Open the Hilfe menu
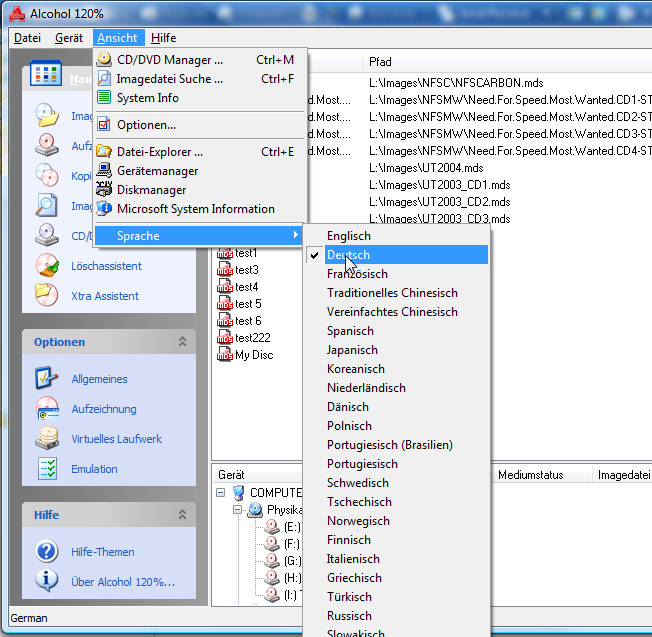Image resolution: width=652 pixels, height=637 pixels. click(x=163, y=38)
